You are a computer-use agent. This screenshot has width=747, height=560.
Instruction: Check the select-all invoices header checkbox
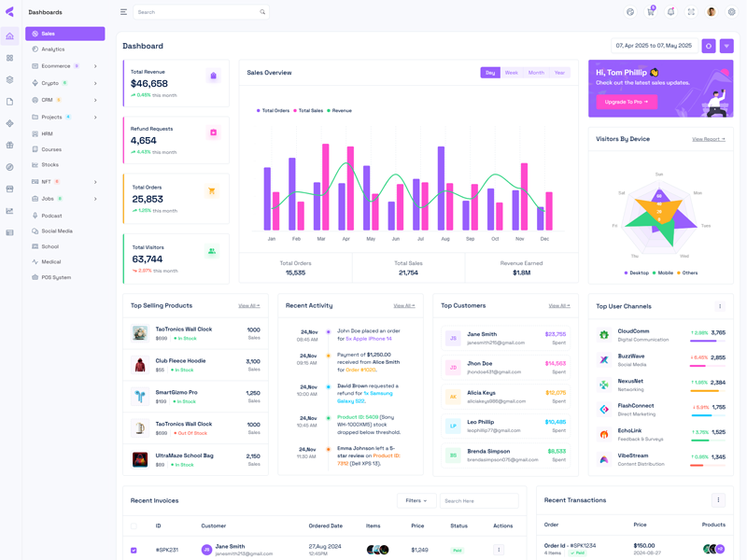(x=134, y=525)
